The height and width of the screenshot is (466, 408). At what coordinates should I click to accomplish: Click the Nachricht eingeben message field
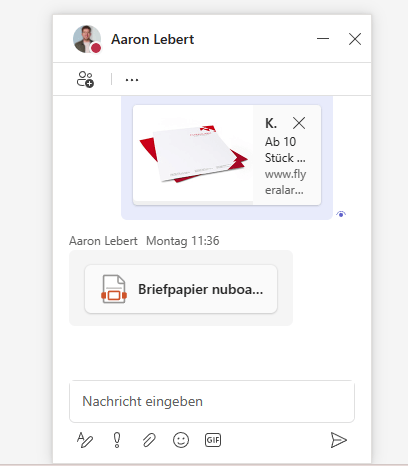(x=212, y=401)
